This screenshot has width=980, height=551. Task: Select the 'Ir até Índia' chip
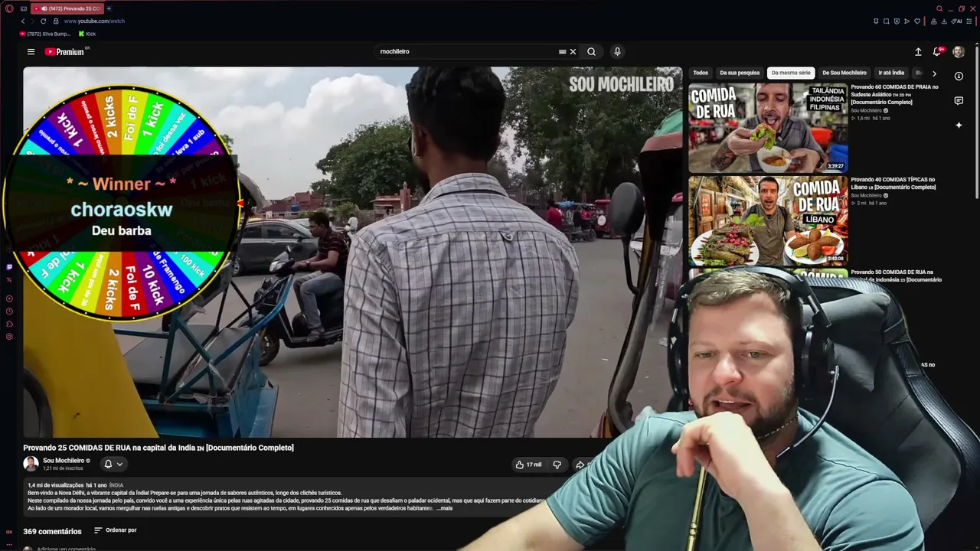[x=891, y=73]
